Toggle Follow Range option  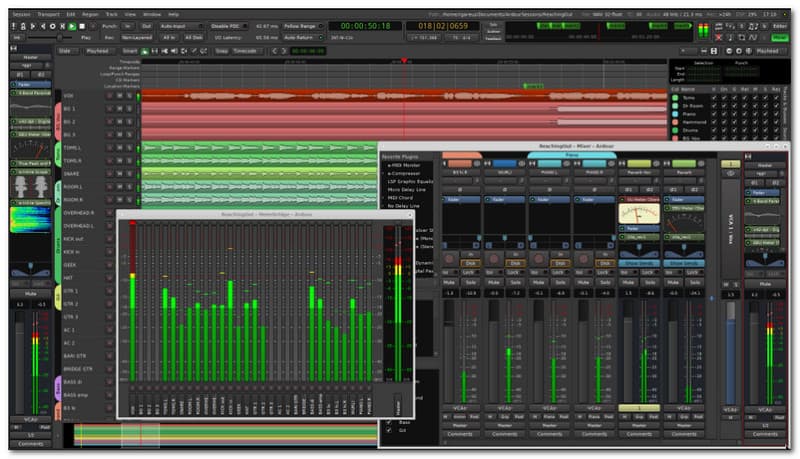pyautogui.click(x=303, y=26)
